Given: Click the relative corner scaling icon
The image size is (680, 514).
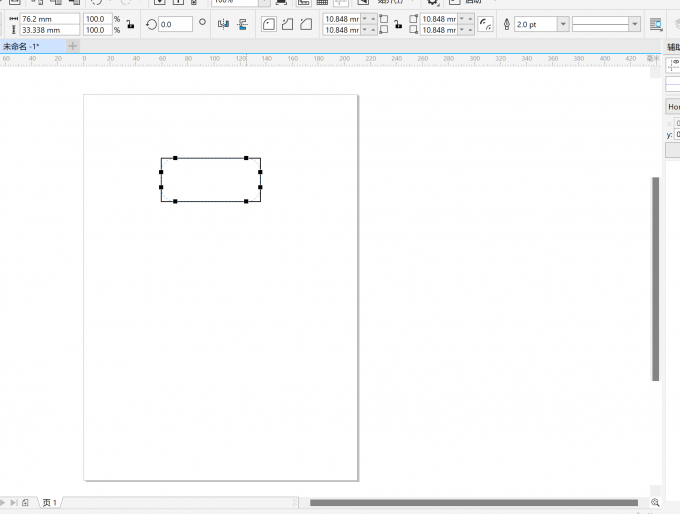Looking at the screenshot, I should (x=485, y=24).
